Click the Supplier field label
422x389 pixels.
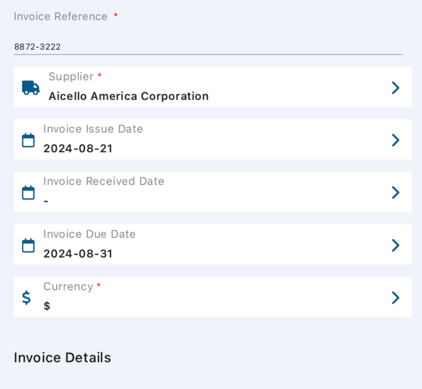point(71,77)
